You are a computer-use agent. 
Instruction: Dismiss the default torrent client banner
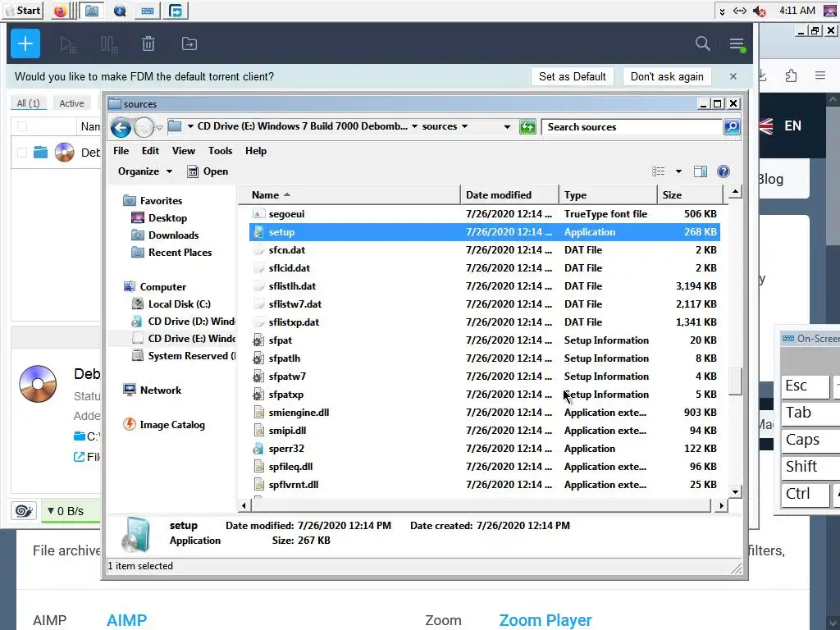click(x=733, y=76)
